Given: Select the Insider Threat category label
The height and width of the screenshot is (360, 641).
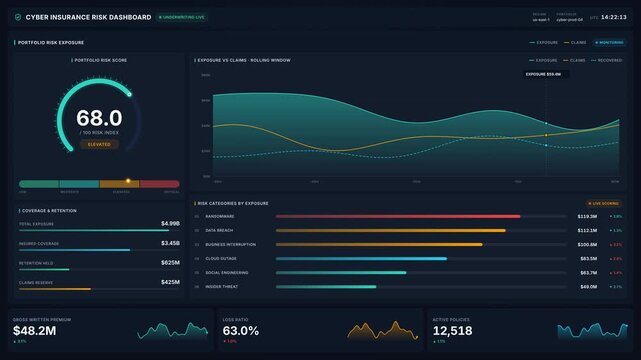Looking at the screenshot, I should (222, 287).
